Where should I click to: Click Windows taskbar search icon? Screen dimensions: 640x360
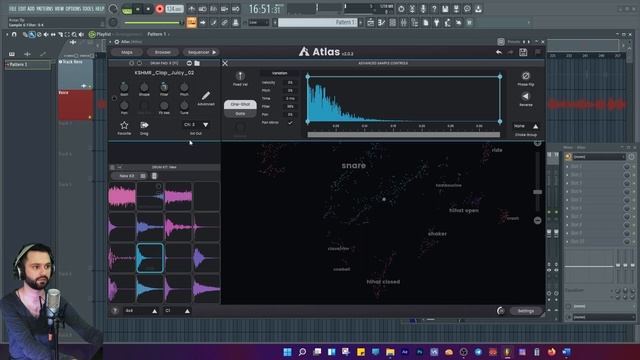302,352
